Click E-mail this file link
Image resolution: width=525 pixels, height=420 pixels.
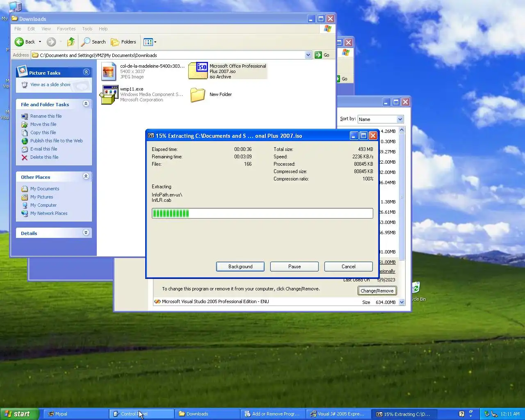[x=43, y=149]
